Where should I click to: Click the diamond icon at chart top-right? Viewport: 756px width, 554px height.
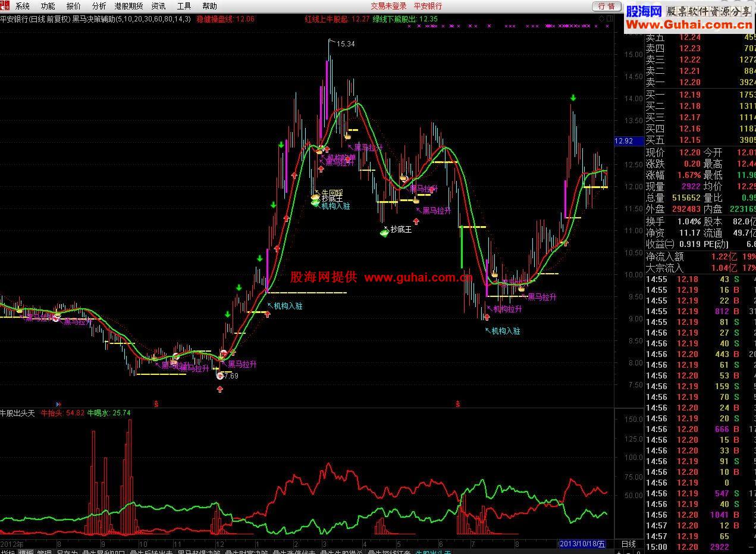[x=601, y=18]
